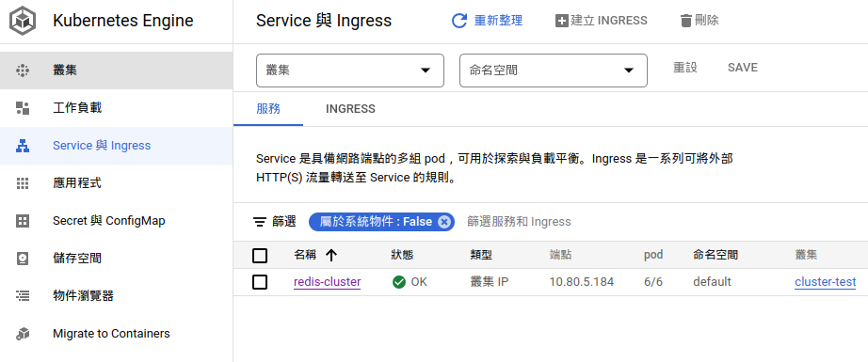Screen dimensions: 868x362
Task: Click the plus icon beside 建立 INGRESS
Action: (x=562, y=21)
